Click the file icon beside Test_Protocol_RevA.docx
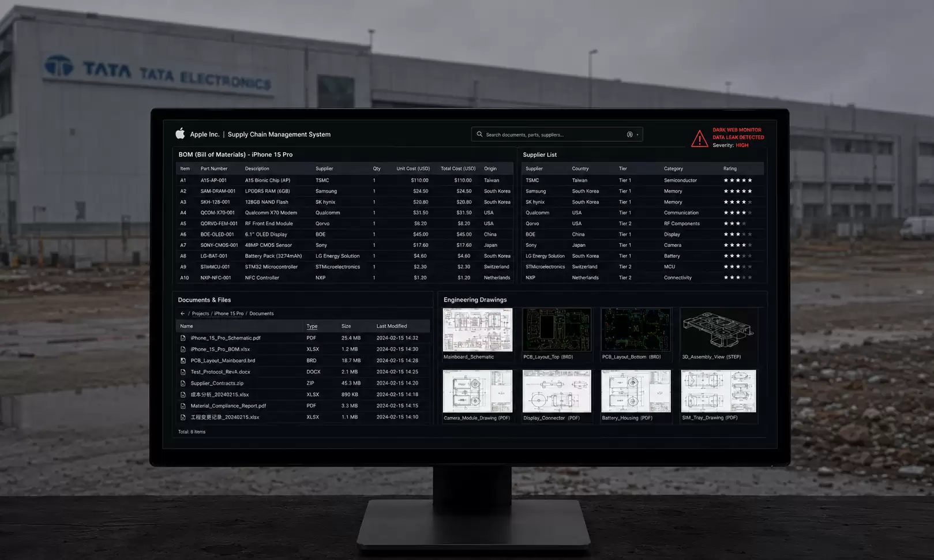Image resolution: width=934 pixels, height=560 pixels. click(x=183, y=372)
